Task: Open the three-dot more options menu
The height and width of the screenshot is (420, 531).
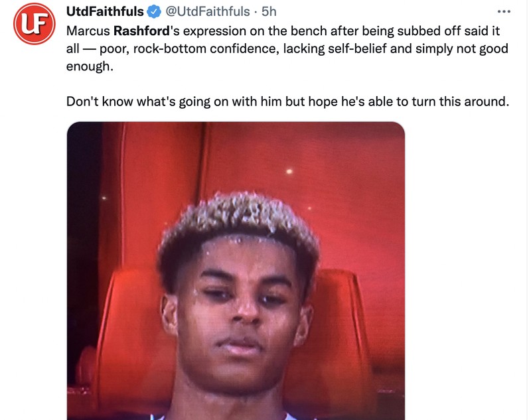Action: (x=504, y=12)
